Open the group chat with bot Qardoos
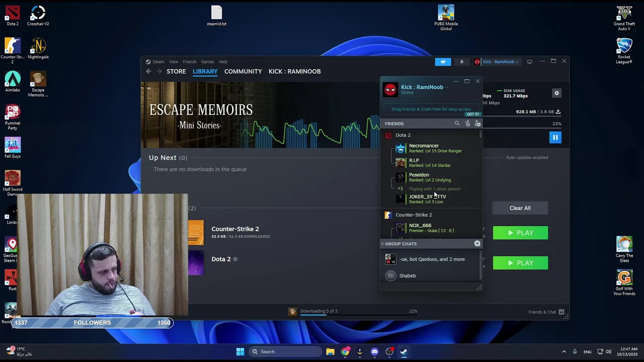This screenshot has width=644, height=362. pos(431,259)
